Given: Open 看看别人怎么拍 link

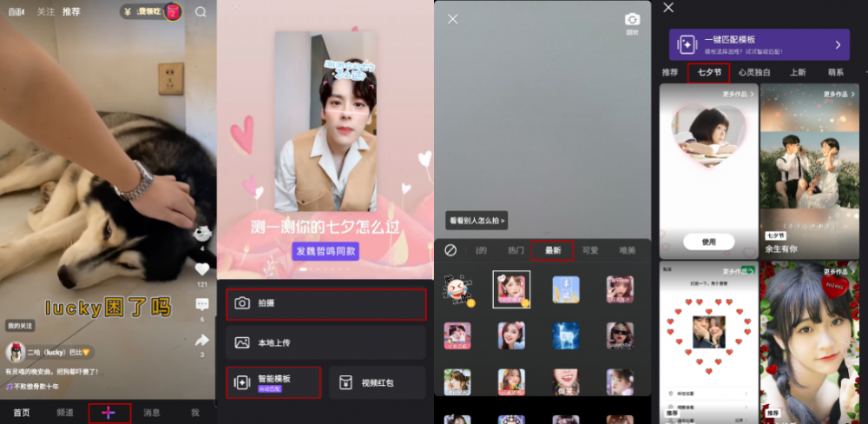Looking at the screenshot, I should click(x=477, y=221).
